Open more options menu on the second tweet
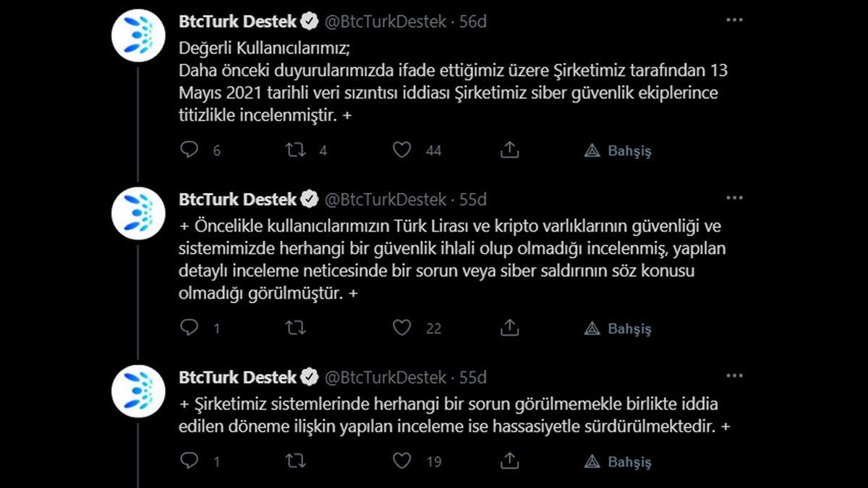Screen dimensions: 868x488 click(x=735, y=197)
